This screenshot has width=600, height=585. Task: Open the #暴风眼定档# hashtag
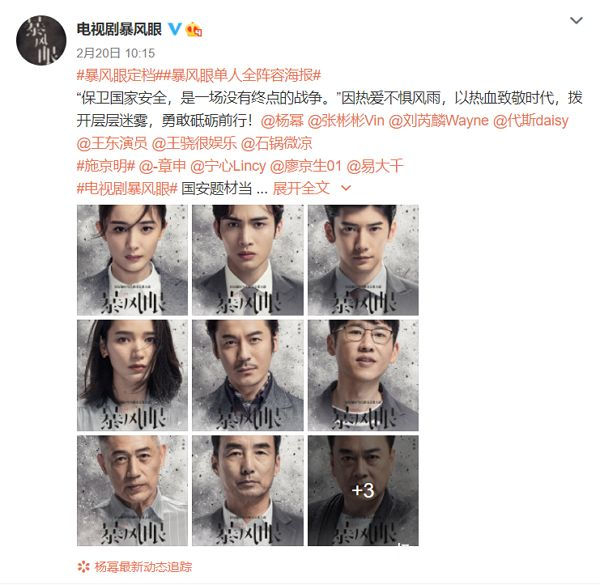(x=116, y=75)
